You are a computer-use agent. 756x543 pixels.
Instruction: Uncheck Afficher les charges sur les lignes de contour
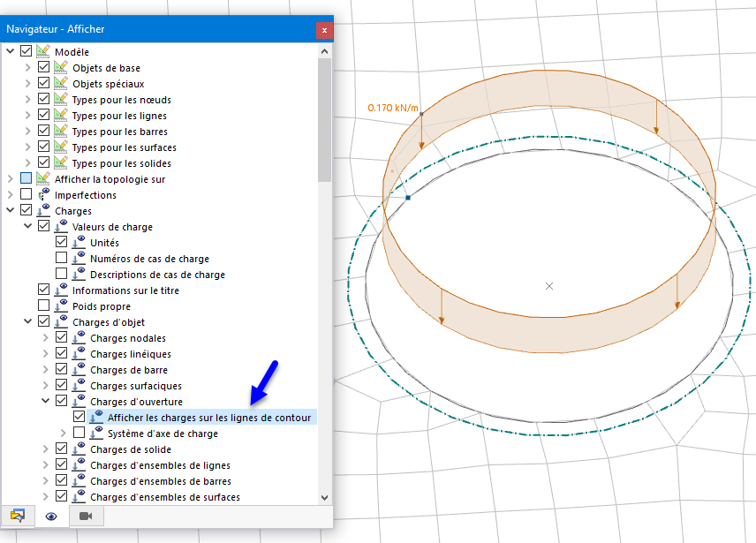(79, 416)
